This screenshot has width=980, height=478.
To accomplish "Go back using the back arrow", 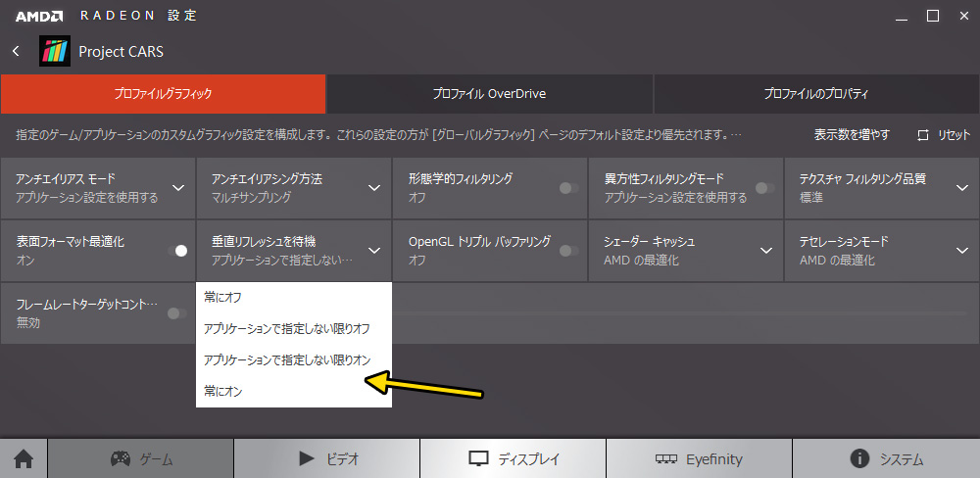I will coord(17,51).
